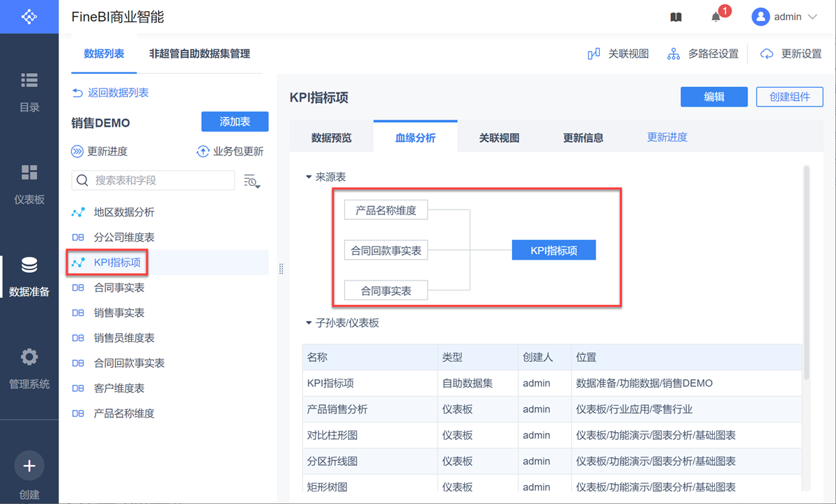Click the dataset icon of KPI指标项
The width and height of the screenshot is (836, 504).
coord(78,262)
